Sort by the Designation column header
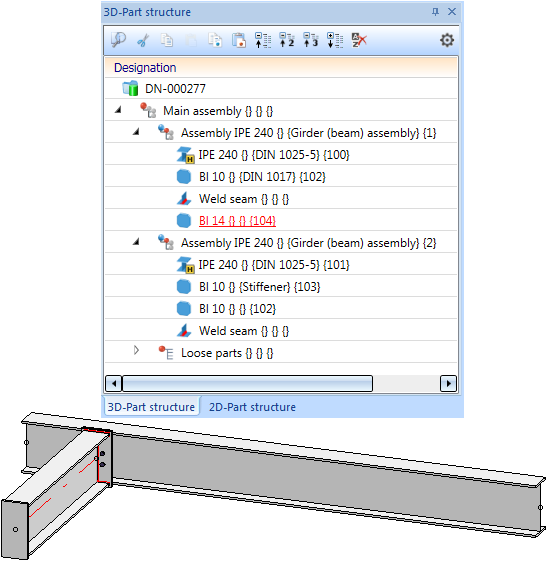Viewport: 546px width, 563px height. click(281, 68)
